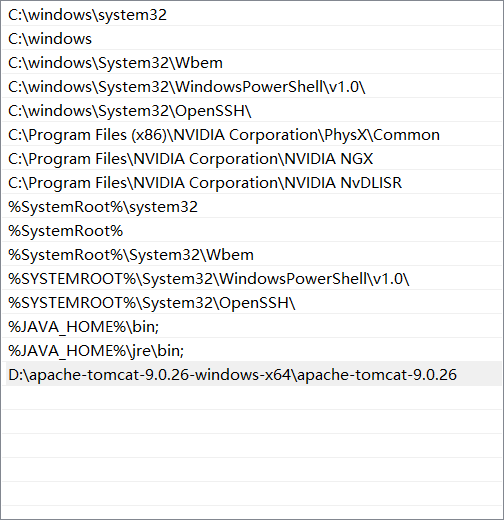Select the NVIDIA NvDLISR path entry

[252, 183]
